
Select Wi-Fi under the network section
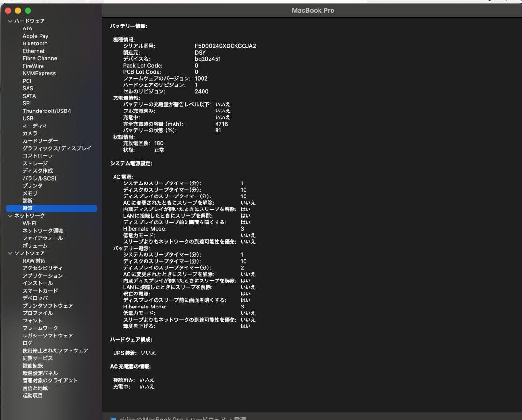click(30, 223)
